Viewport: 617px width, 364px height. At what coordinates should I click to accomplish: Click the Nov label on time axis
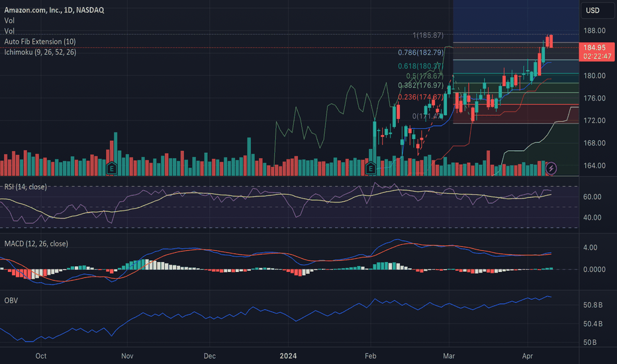click(x=127, y=356)
